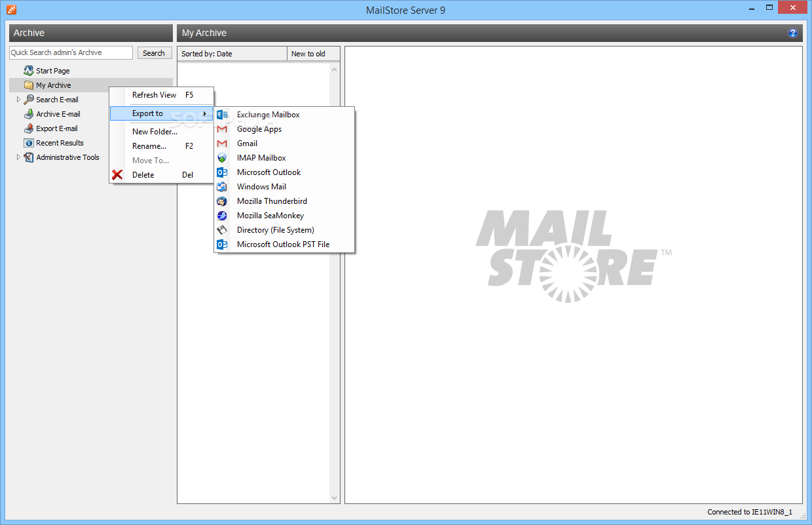Open Start Page in the tree
This screenshot has width=812, height=525.
[x=52, y=71]
